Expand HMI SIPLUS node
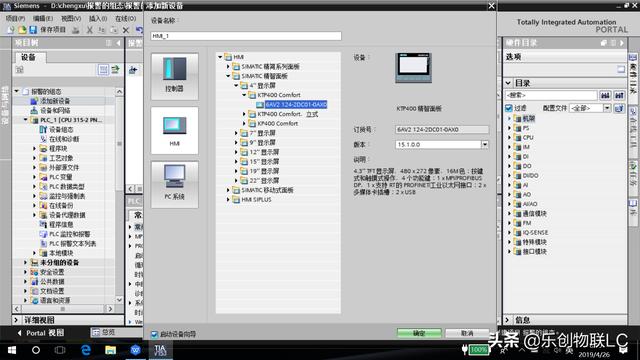640x360 pixels. [x=228, y=199]
